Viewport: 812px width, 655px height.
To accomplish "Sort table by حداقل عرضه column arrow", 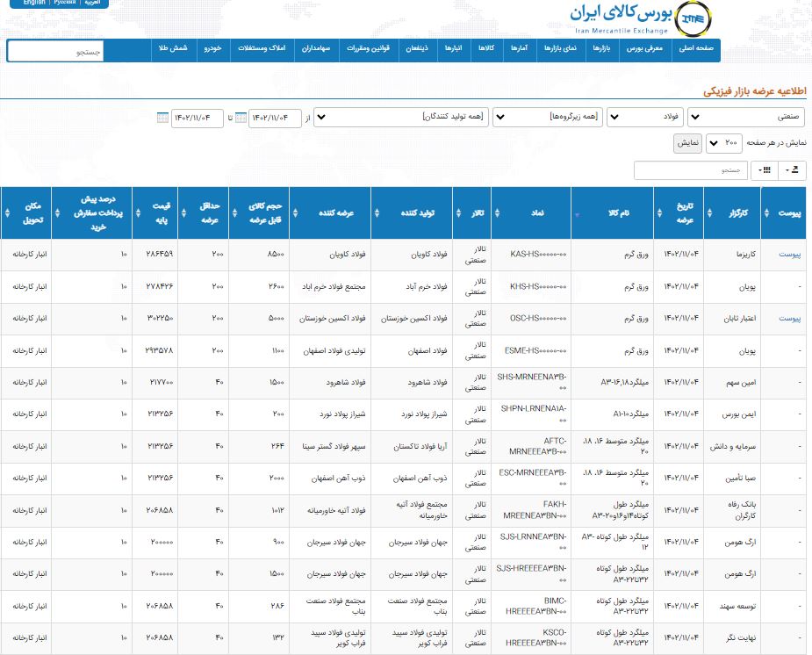I will click(x=183, y=212).
